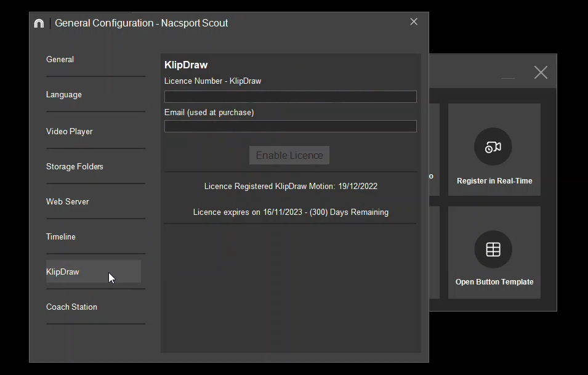The width and height of the screenshot is (588, 375).
Task: Click the KlipDraw panel heading
Action: (186, 65)
